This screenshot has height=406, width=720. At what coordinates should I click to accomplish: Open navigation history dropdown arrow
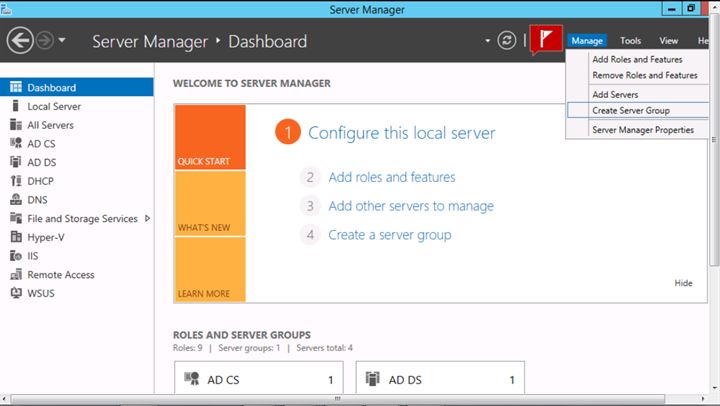click(62, 40)
